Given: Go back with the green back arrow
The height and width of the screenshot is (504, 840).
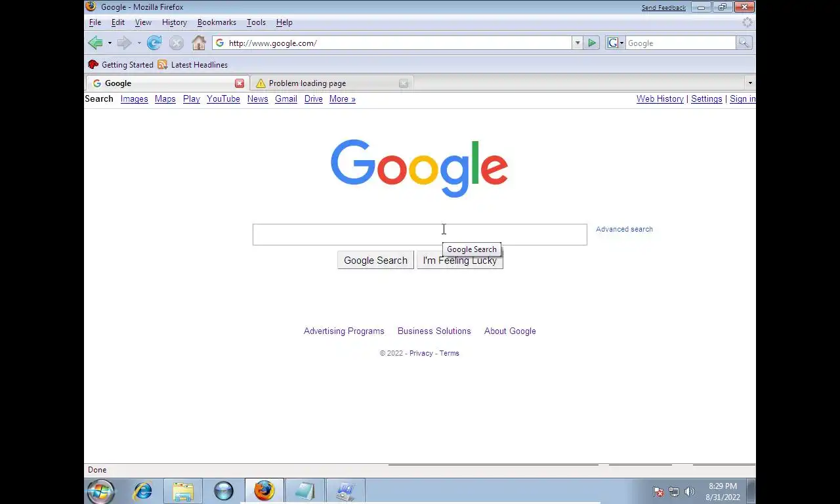Looking at the screenshot, I should [x=96, y=43].
